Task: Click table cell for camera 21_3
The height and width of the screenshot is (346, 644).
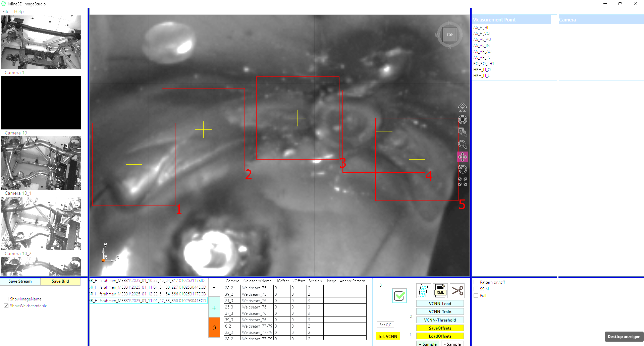Action: [x=232, y=301]
